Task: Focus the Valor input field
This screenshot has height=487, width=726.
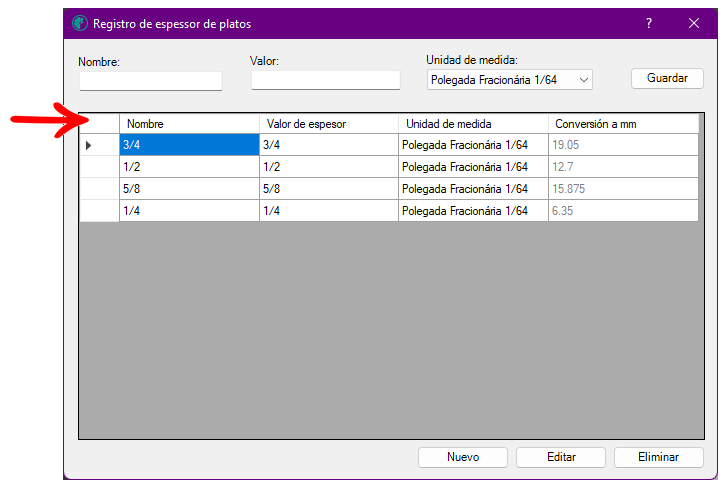Action: (326, 80)
